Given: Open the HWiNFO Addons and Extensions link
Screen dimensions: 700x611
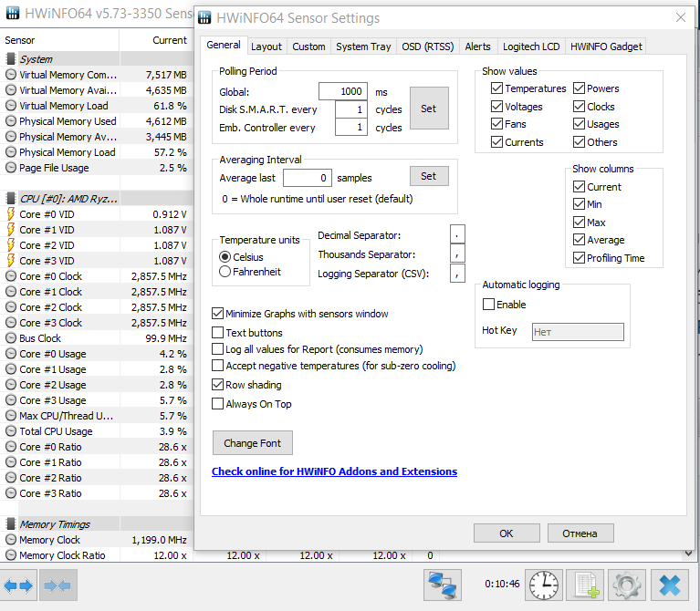Looking at the screenshot, I should (334, 471).
